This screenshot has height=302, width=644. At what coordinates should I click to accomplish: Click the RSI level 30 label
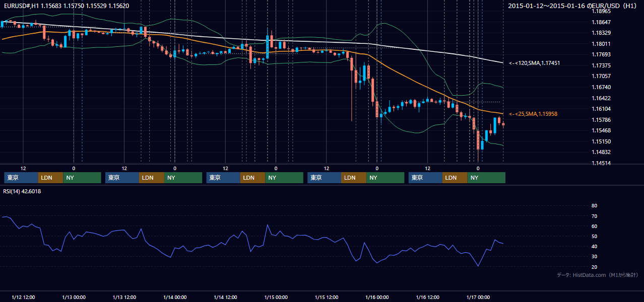click(x=594, y=256)
